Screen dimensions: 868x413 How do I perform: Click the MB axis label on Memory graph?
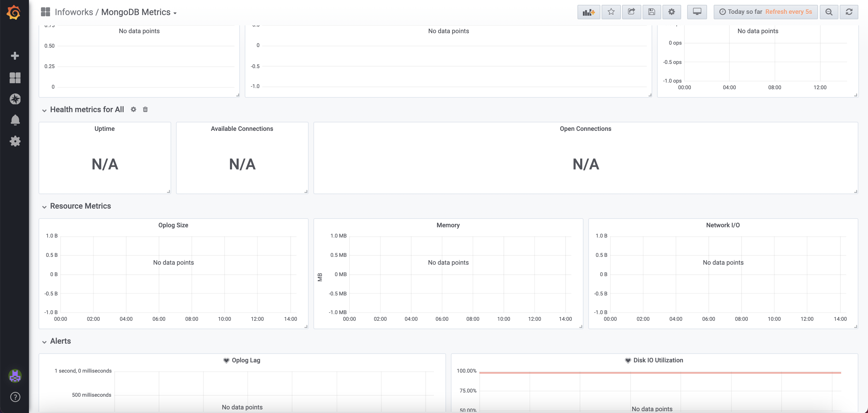coord(320,277)
